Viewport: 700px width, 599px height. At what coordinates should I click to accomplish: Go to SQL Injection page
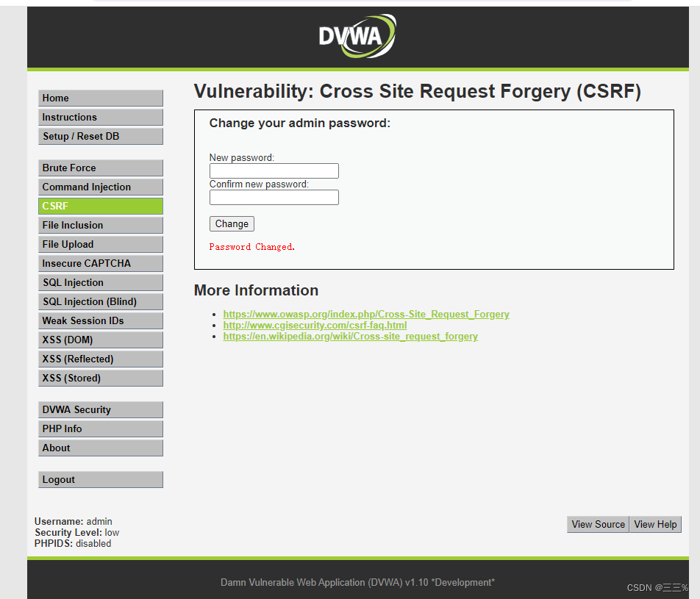101,283
